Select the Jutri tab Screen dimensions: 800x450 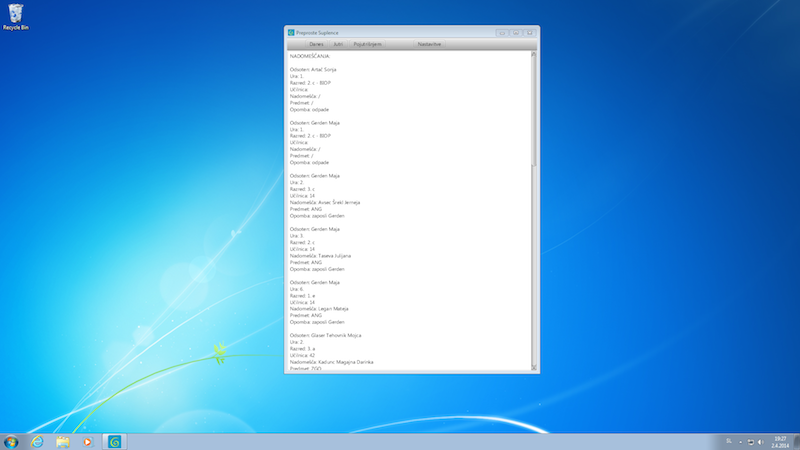tap(338, 45)
